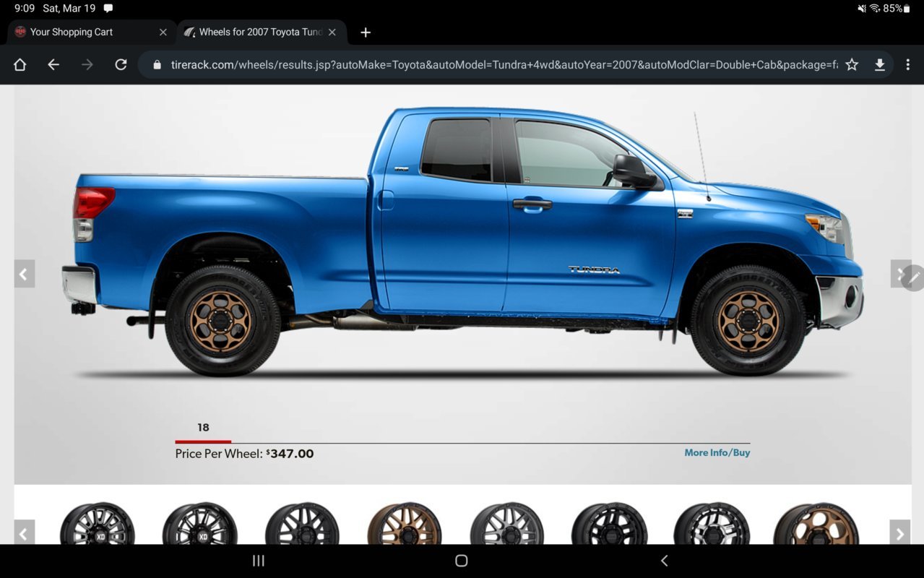The width and height of the screenshot is (924, 578).
Task: Tap the browser home icon
Action: [x=20, y=64]
